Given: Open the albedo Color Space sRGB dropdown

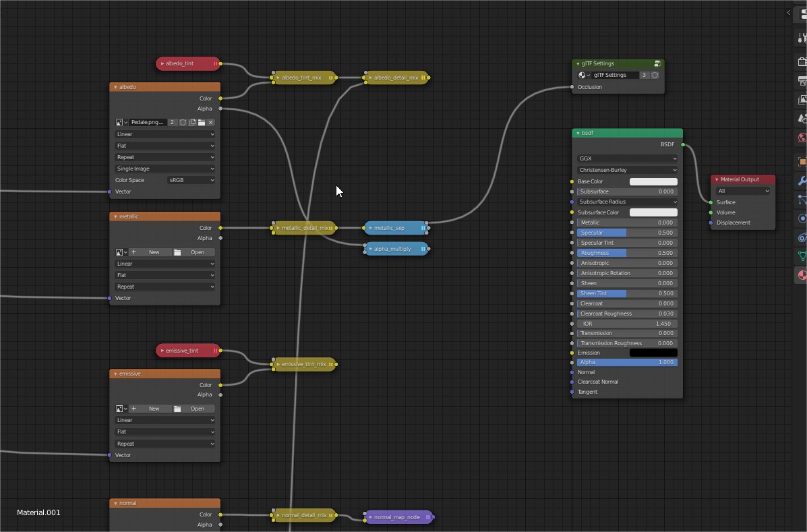Looking at the screenshot, I should point(191,180).
